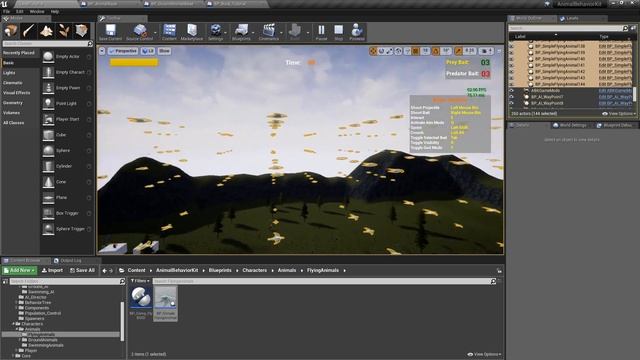640x360 pixels.
Task: Select the GroundAnimals folder in tree
Action: pos(43,340)
